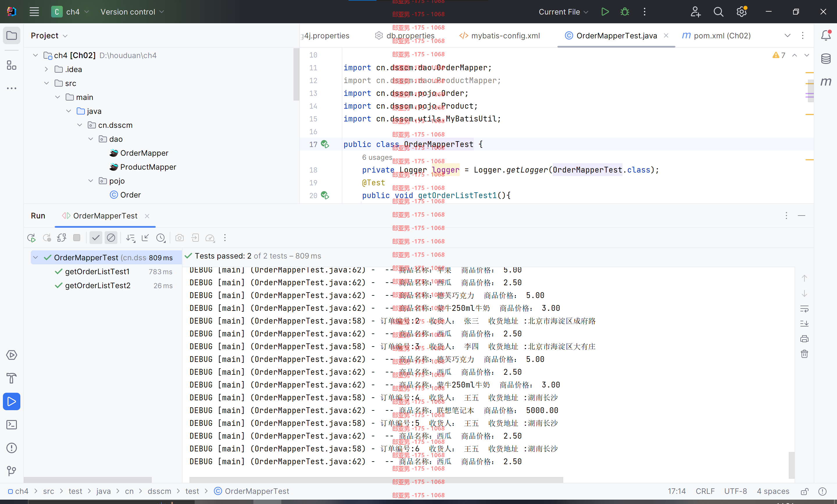Collapse the dao package node
837x504 pixels.
pos(91,139)
